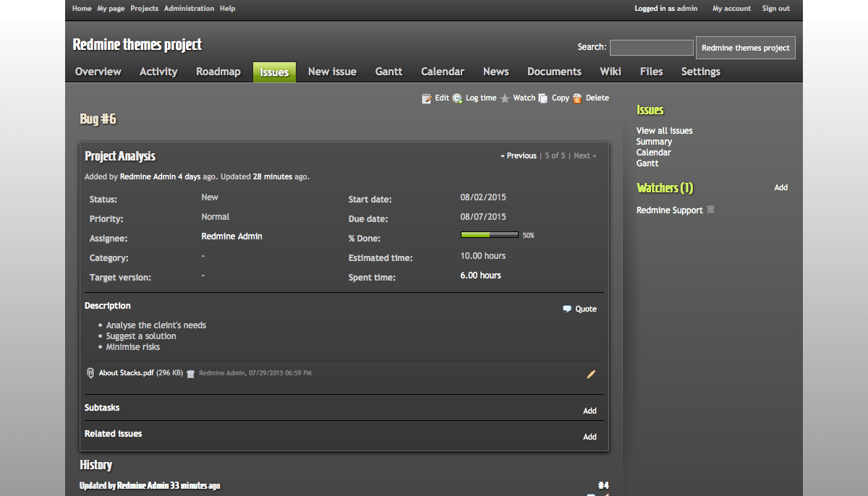Open the About Stacks.pdf attachment
Screen dimensions: 868x496
point(127,373)
